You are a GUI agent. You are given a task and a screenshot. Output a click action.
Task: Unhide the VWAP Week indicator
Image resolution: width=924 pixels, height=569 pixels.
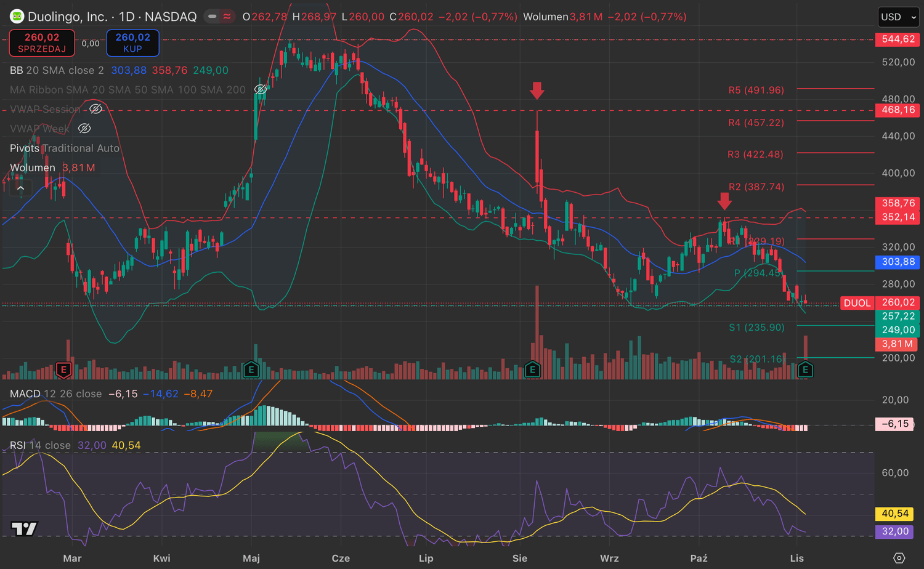[x=84, y=129]
